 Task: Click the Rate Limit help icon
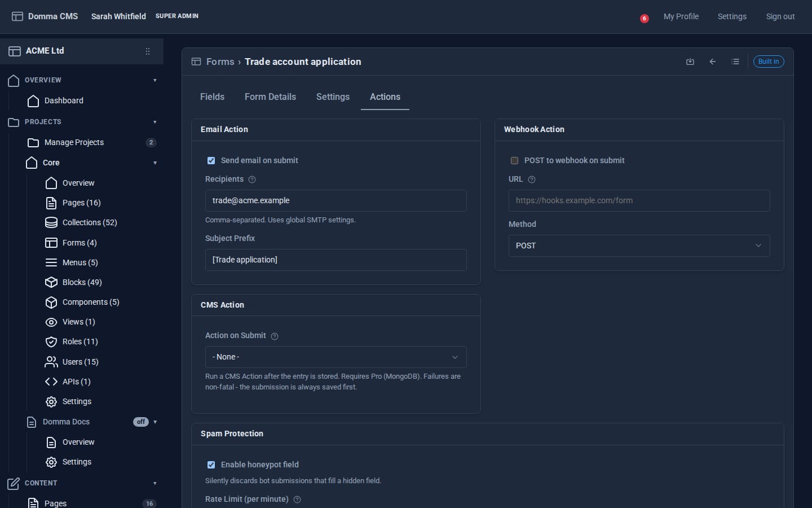click(297, 500)
